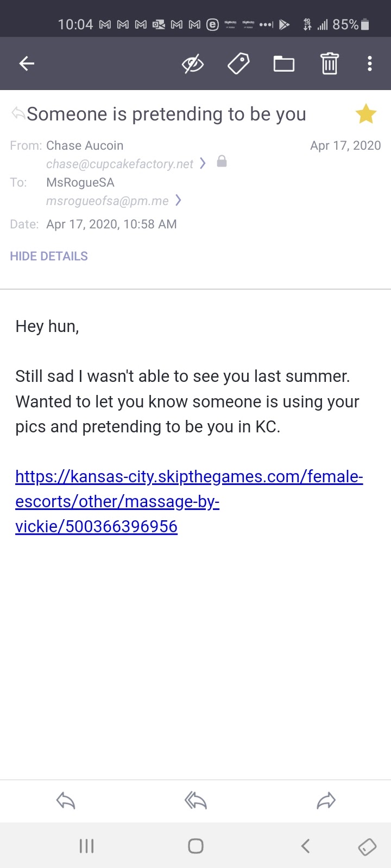Delete email with trash icon
This screenshot has height=868, width=391.
(329, 64)
